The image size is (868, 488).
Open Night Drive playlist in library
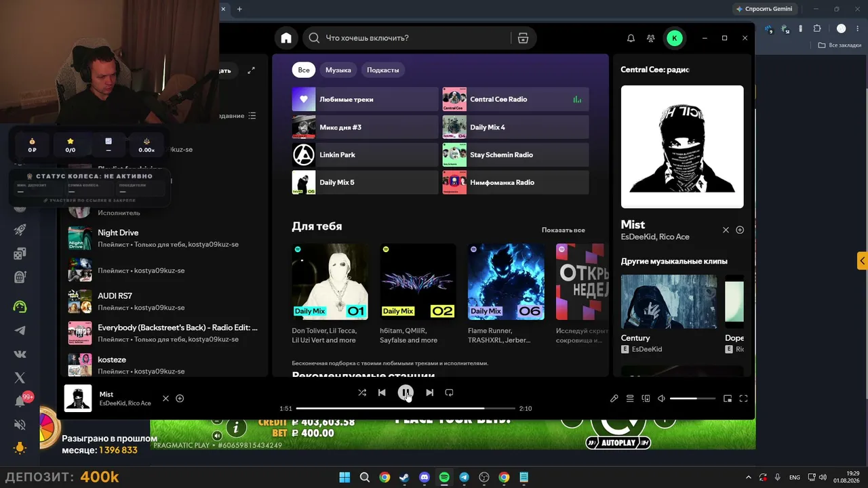click(x=163, y=238)
